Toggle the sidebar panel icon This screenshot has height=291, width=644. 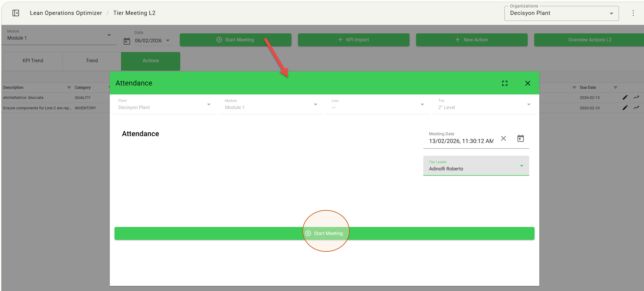click(16, 13)
